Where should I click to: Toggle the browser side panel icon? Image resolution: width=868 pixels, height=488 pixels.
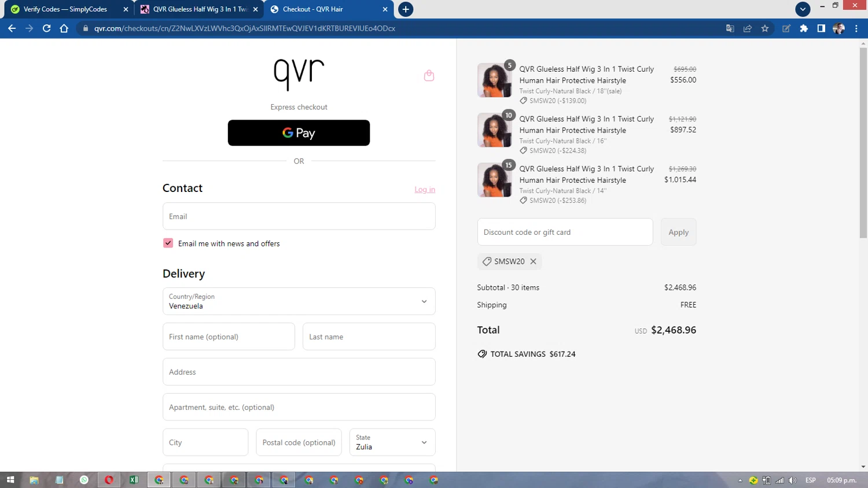point(821,28)
